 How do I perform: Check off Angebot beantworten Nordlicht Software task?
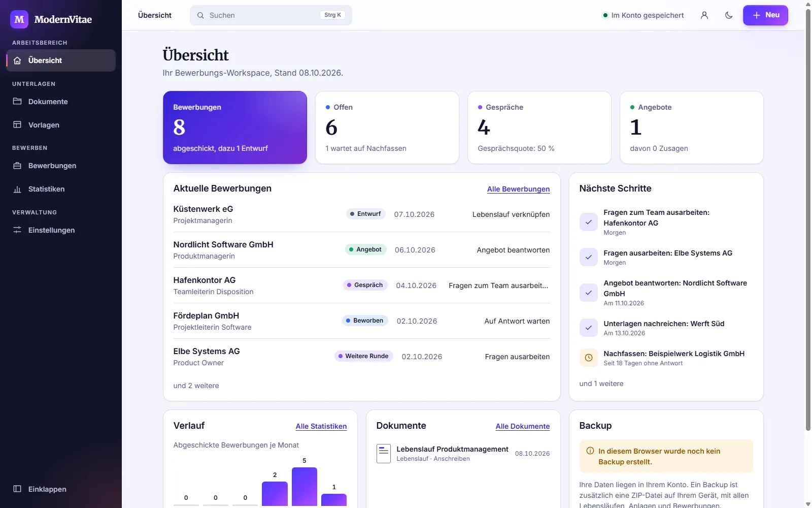(x=589, y=293)
